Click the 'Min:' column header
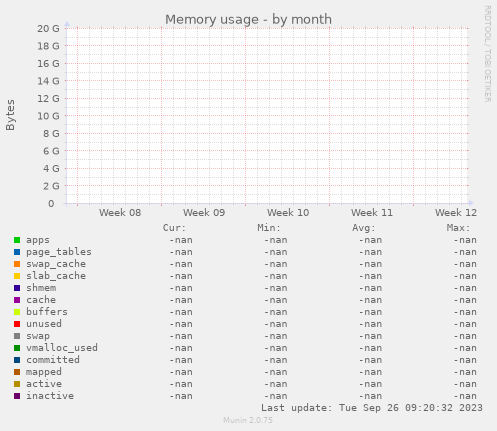This screenshot has width=497, height=431. 269,228
